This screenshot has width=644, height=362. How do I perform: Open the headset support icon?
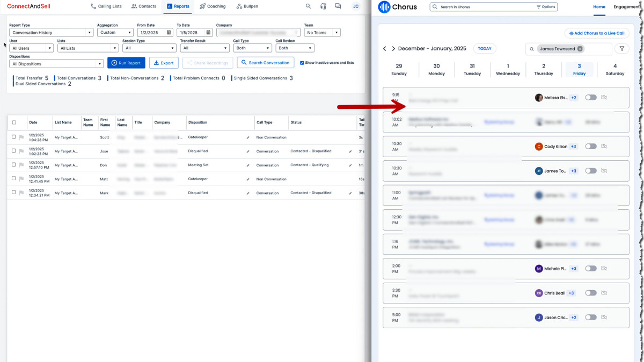[323, 6]
